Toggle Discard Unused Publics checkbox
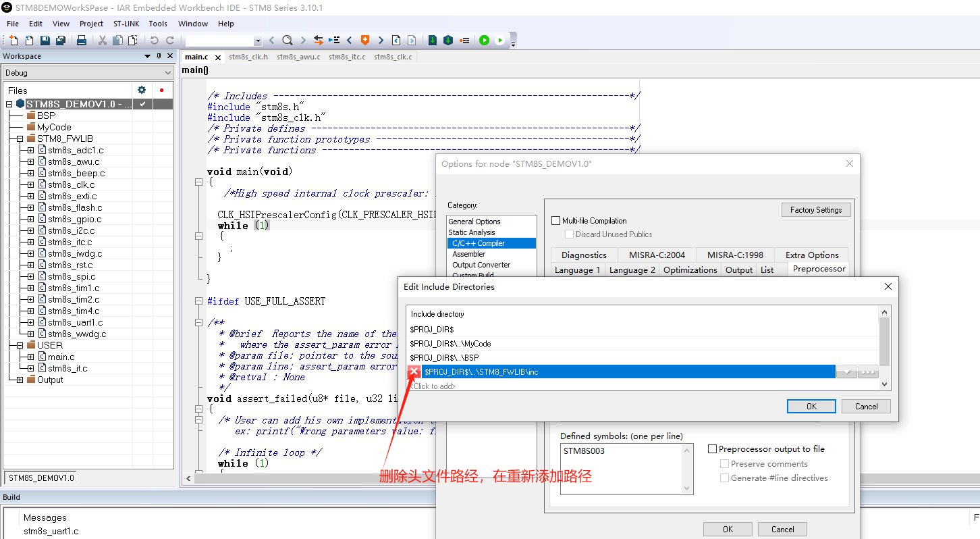980x539 pixels. pos(570,234)
